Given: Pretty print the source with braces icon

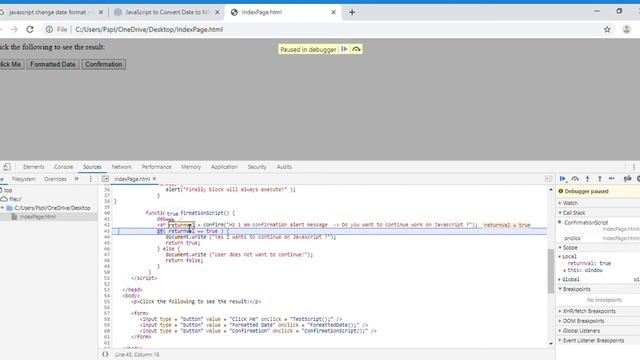Looking at the screenshot, I should coord(105,354).
